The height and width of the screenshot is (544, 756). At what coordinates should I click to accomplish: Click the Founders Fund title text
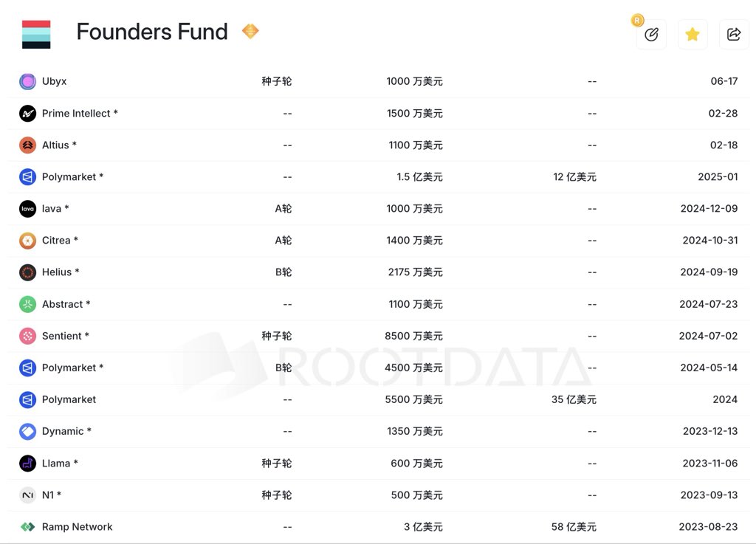152,32
